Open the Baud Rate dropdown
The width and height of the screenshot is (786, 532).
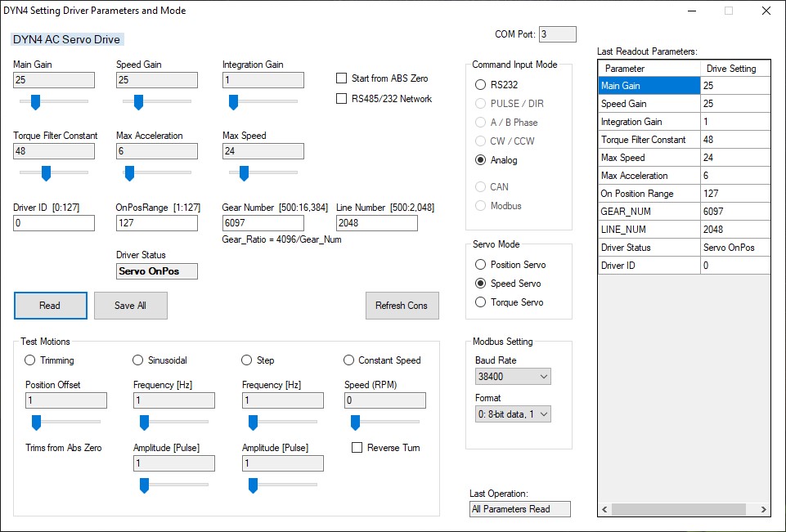[513, 376]
